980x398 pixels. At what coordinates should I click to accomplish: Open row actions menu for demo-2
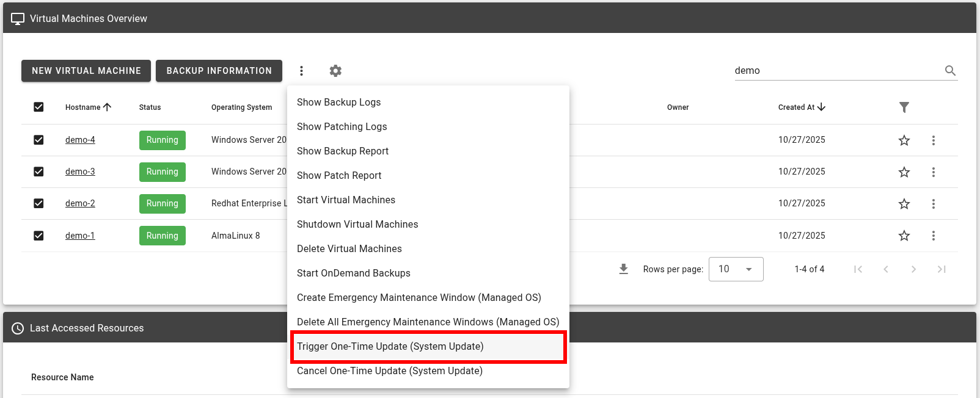[x=933, y=204]
